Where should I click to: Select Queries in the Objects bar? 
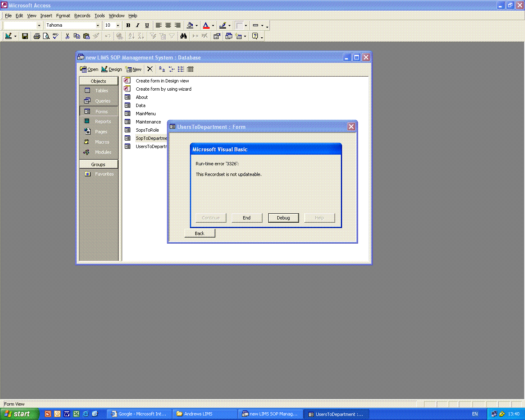[98, 101]
